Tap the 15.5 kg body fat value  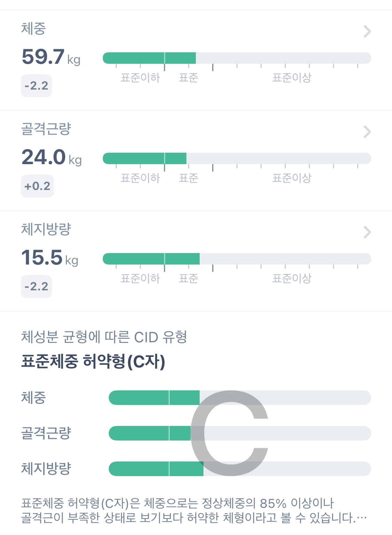(x=50, y=258)
